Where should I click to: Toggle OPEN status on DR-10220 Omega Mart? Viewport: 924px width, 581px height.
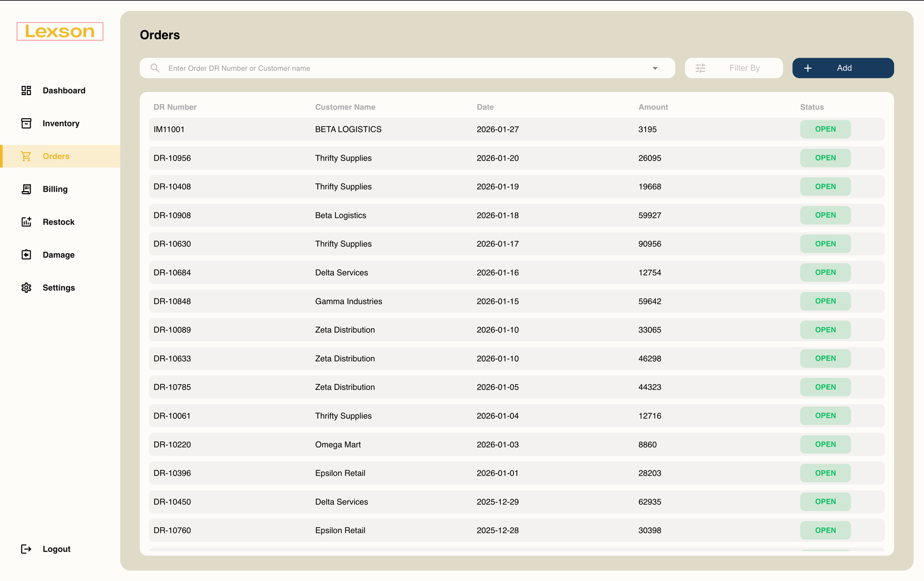825,444
